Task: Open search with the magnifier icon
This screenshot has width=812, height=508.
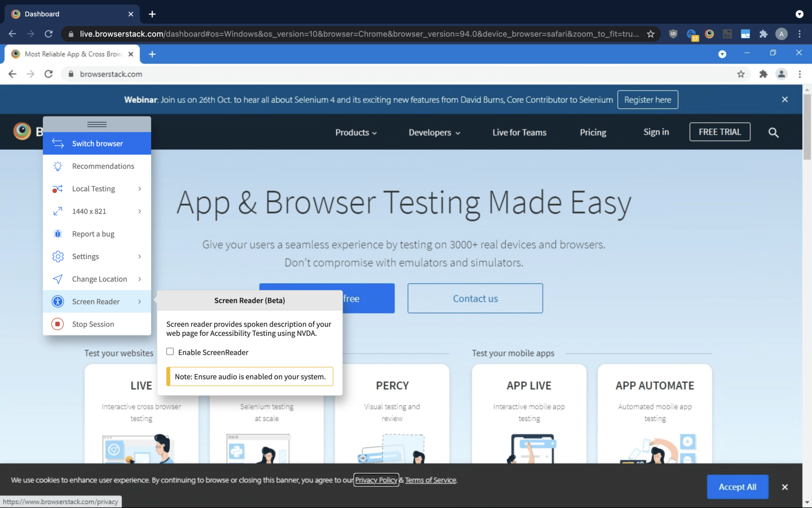Action: [x=773, y=133]
